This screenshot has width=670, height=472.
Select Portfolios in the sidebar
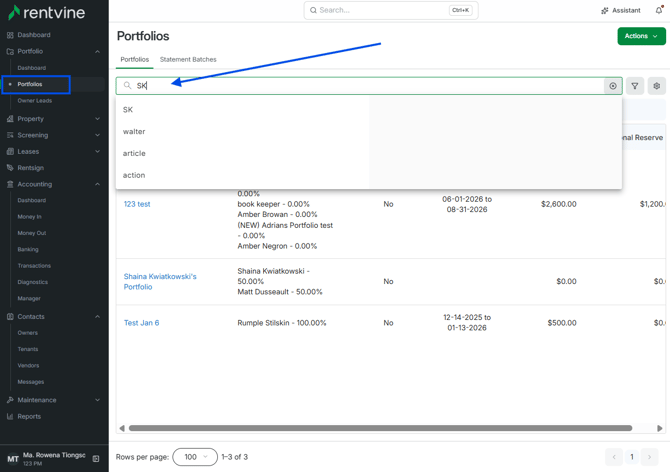(x=30, y=84)
